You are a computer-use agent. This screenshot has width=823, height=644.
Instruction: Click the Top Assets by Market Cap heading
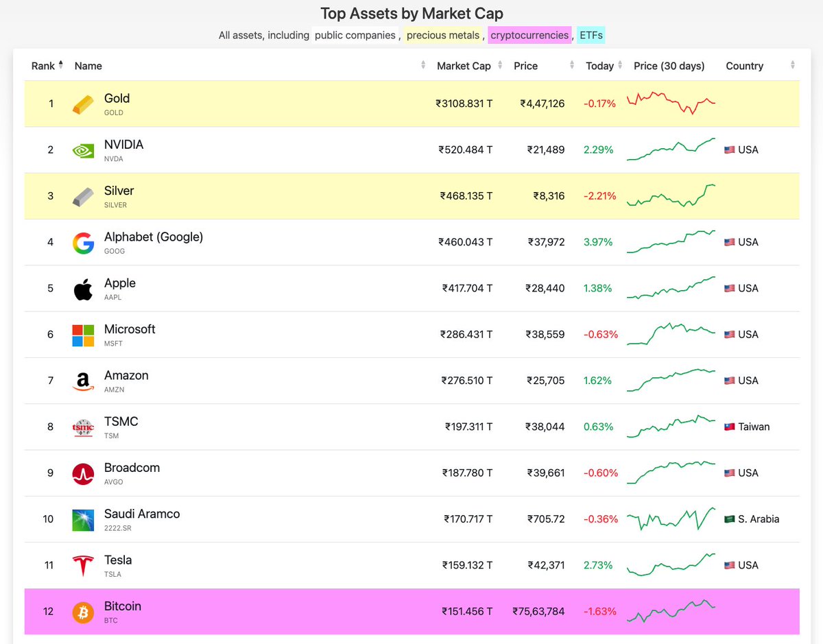click(411, 13)
